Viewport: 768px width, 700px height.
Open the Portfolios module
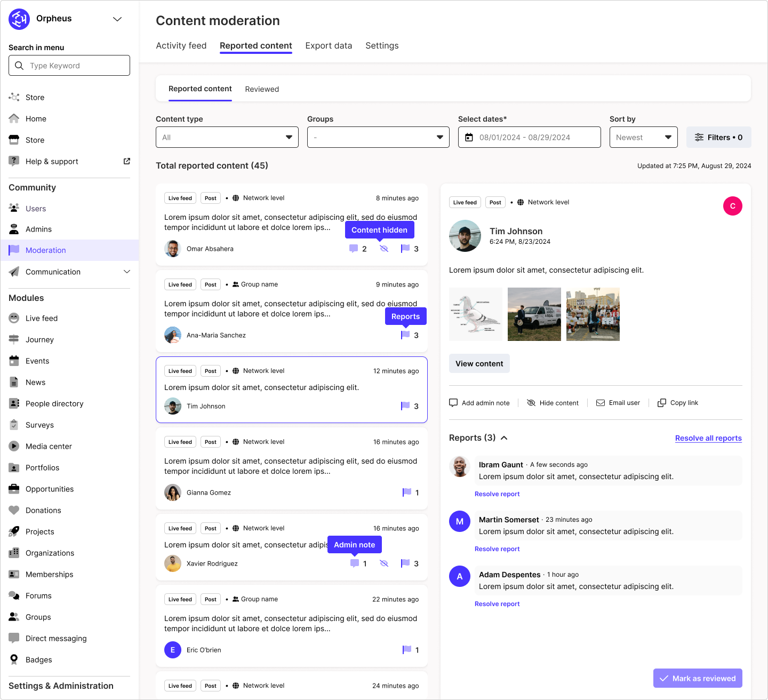42,468
